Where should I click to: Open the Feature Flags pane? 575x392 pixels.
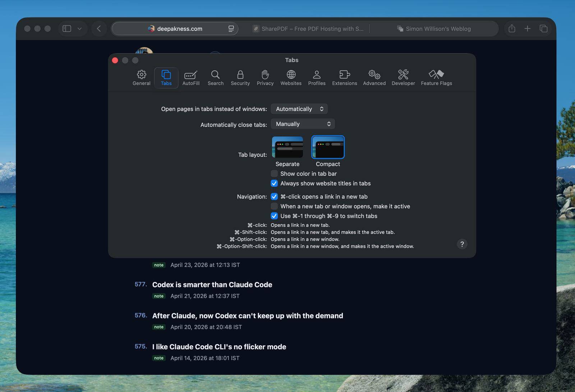(436, 78)
